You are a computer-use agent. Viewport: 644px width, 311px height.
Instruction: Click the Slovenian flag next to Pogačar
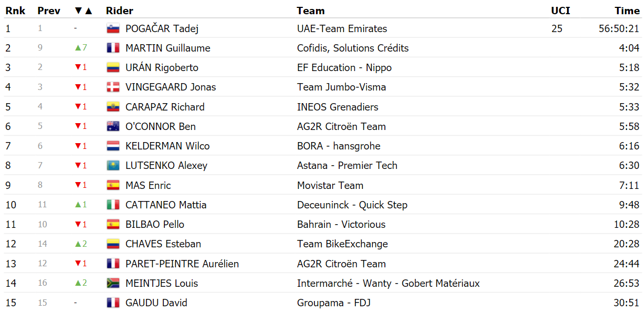click(113, 29)
